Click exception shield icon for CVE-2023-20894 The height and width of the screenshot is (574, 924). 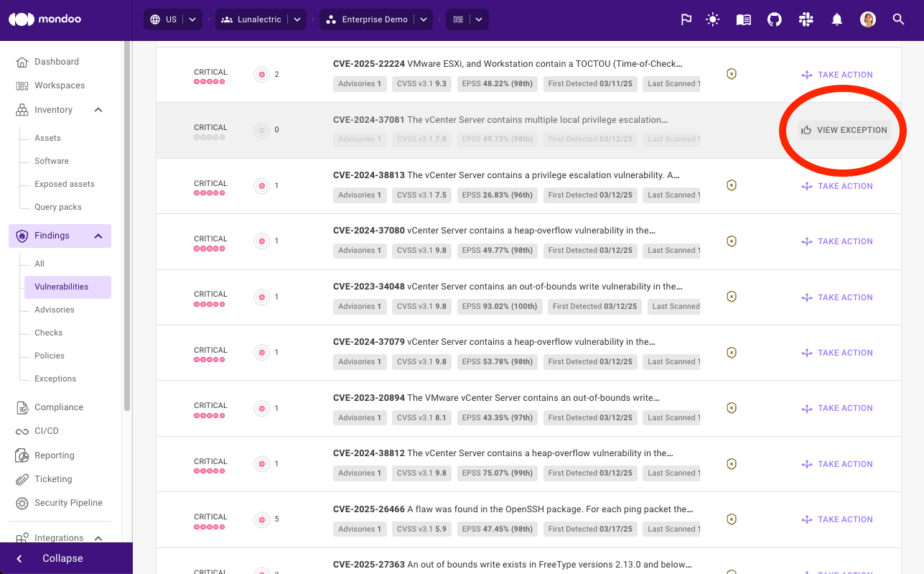732,408
